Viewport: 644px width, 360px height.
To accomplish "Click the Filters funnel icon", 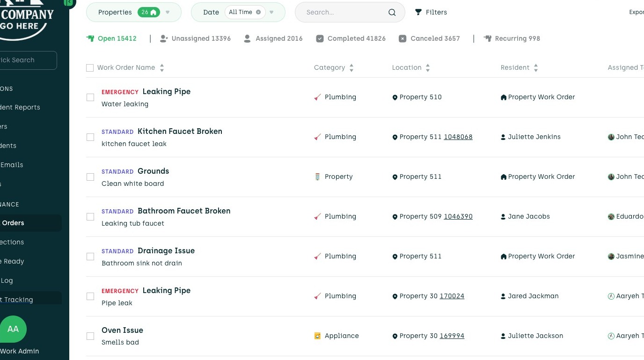I will click(x=418, y=12).
